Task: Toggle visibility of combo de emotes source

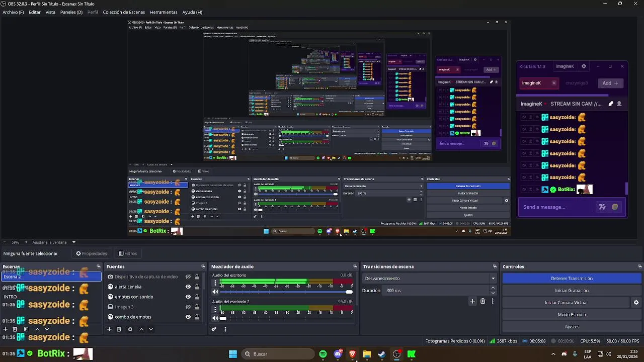Action: pyautogui.click(x=188, y=317)
